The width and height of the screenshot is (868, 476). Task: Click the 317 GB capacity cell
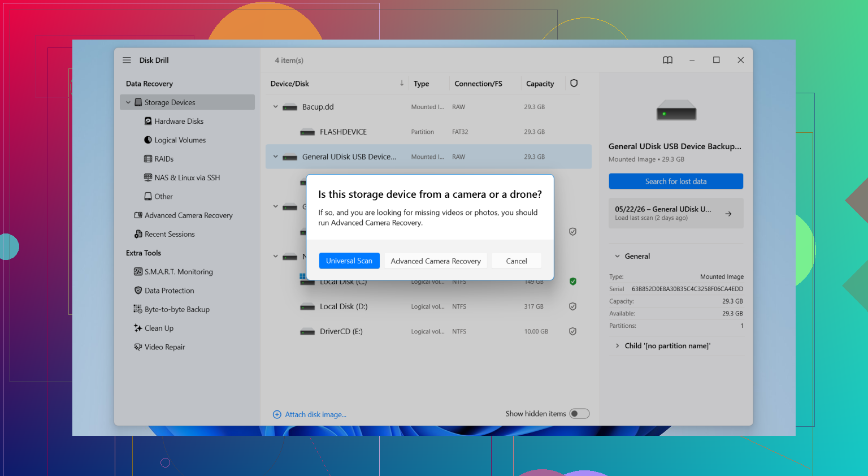click(533, 306)
